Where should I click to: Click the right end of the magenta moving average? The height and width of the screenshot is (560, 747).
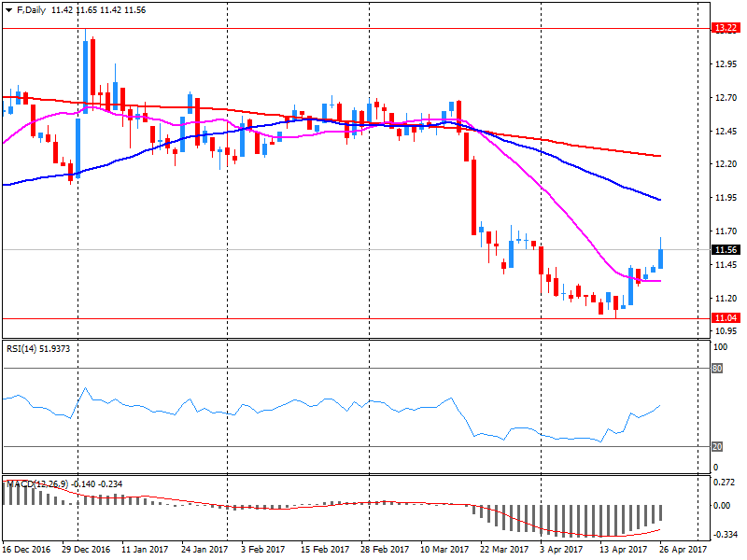coord(659,281)
